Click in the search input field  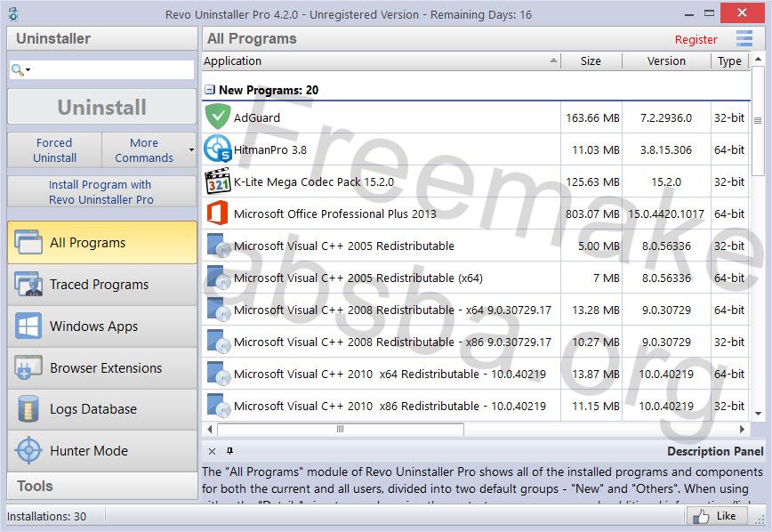(112, 70)
